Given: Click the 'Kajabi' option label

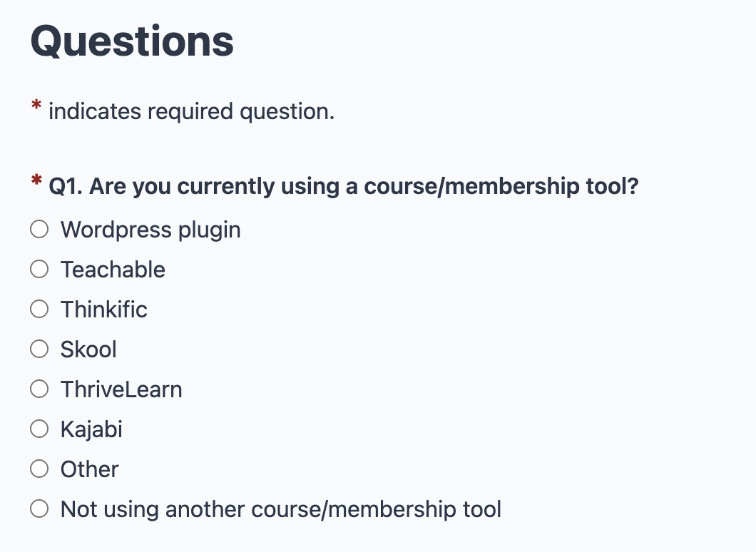Looking at the screenshot, I should 91,429.
